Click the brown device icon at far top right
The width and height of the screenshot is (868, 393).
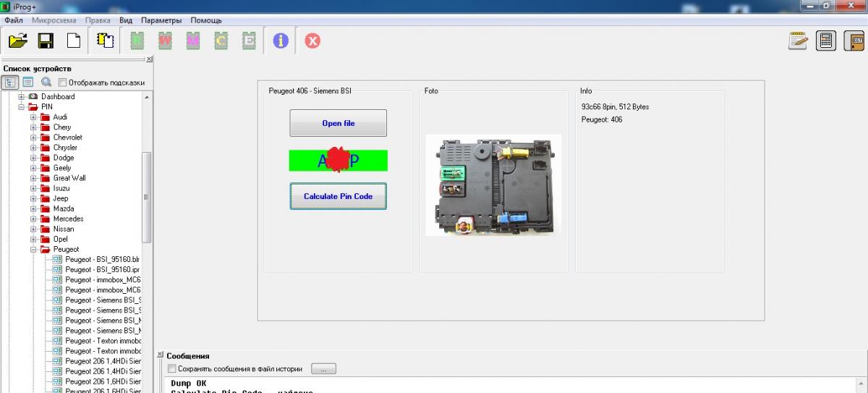pyautogui.click(x=854, y=41)
